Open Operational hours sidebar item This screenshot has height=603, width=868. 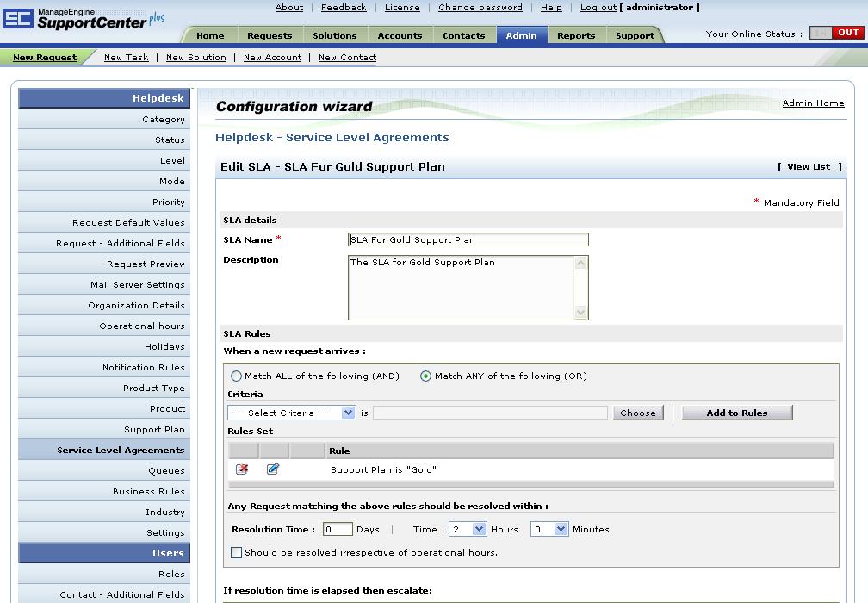[104, 326]
